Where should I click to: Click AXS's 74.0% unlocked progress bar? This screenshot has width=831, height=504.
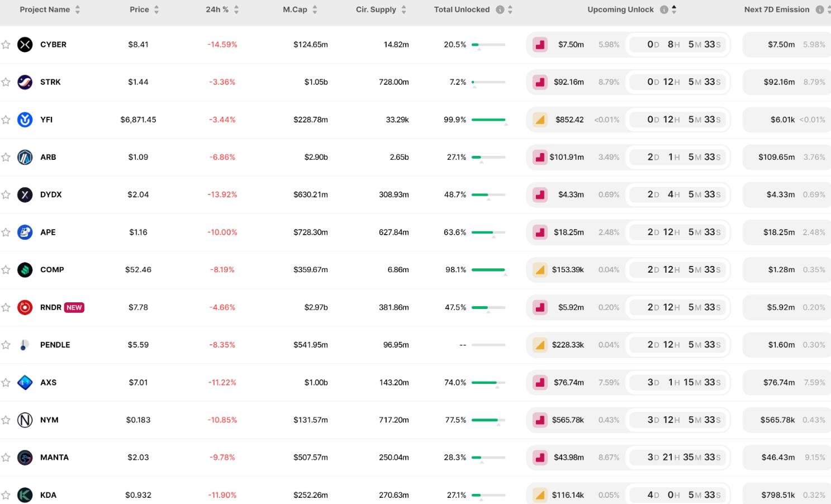[488, 382]
